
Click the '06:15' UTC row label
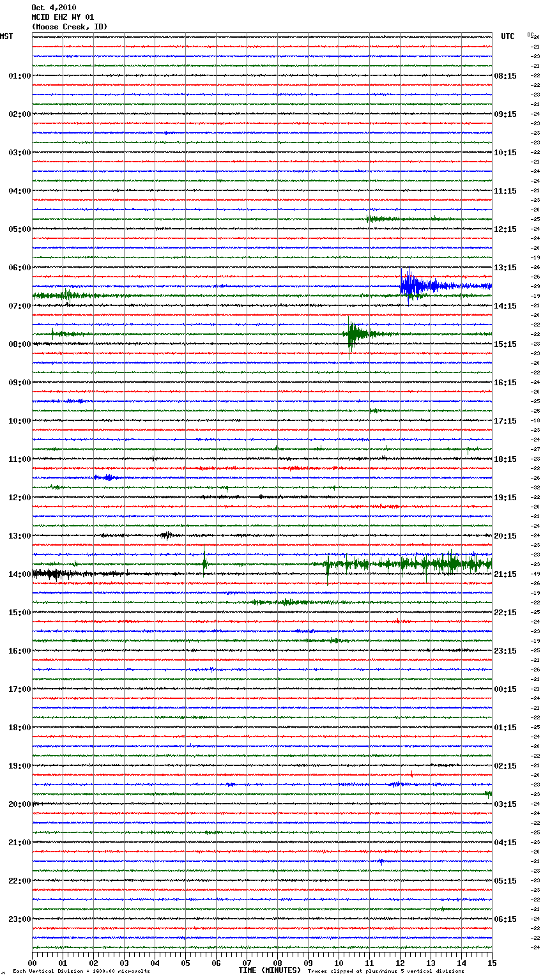pyautogui.click(x=505, y=919)
